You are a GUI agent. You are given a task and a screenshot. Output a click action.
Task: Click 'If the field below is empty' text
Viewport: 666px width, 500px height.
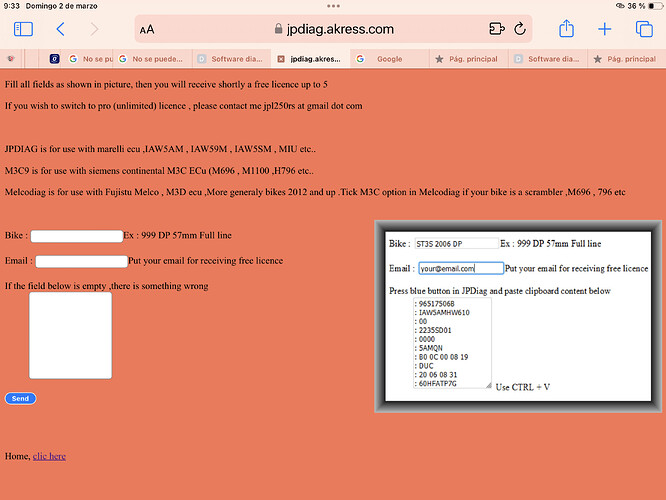(107, 286)
